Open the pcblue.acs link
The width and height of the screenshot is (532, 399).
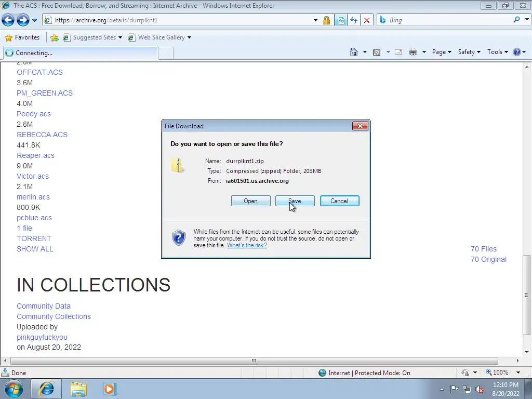(x=34, y=218)
